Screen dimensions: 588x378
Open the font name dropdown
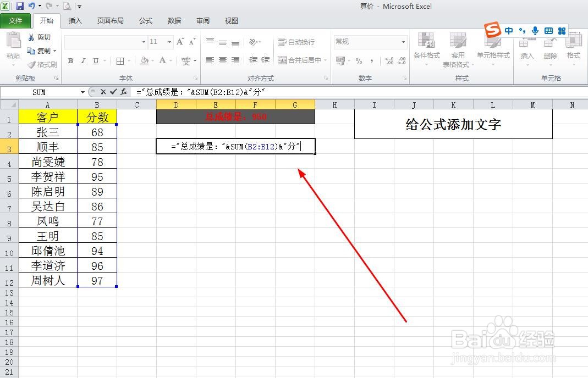tap(144, 42)
